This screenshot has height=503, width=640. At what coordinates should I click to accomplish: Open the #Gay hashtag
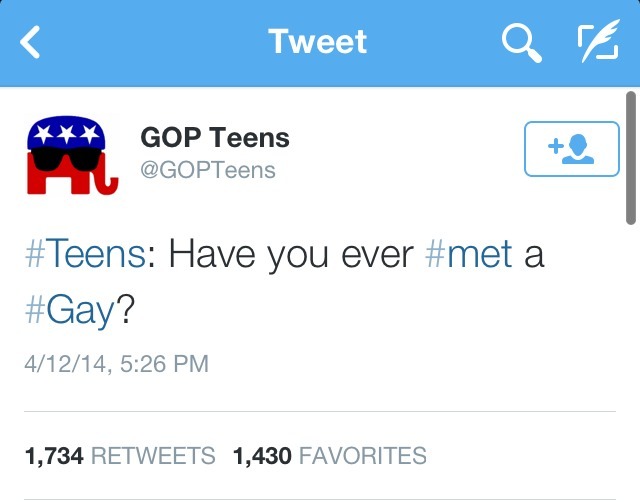[69, 309]
